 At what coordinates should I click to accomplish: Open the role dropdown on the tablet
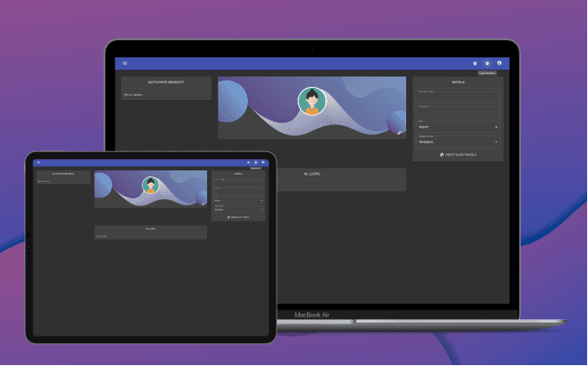[x=238, y=201]
